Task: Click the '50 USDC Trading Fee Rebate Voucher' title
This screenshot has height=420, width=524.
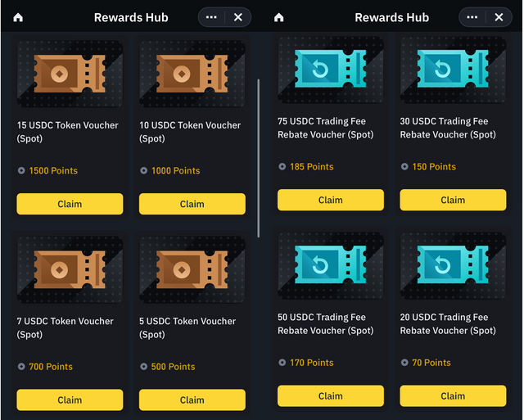Action: [x=326, y=323]
